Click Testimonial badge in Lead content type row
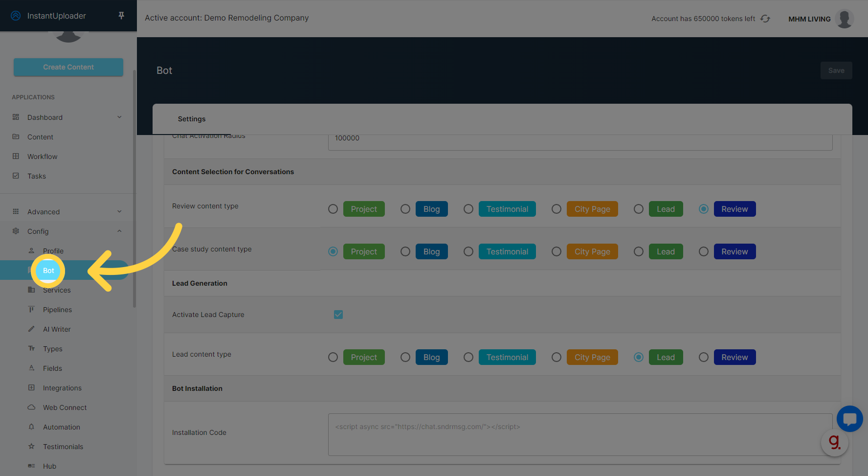Image resolution: width=868 pixels, height=476 pixels. coord(507,357)
